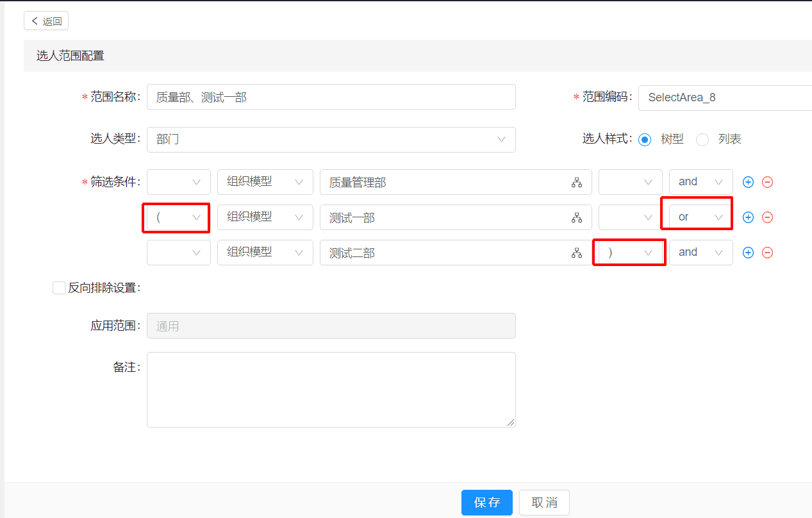Change the or operator in 测试一部 row
This screenshot has width=812, height=518.
701,217
